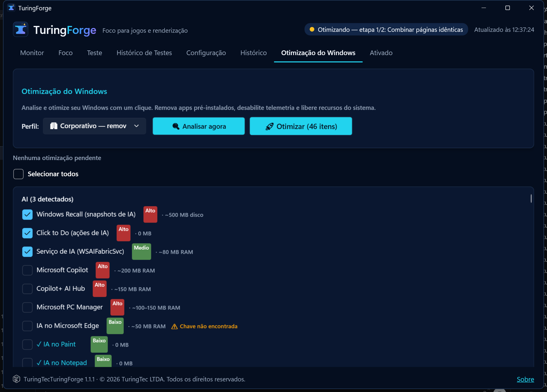
Task: Switch to the Configuração tab
Action: click(x=206, y=53)
